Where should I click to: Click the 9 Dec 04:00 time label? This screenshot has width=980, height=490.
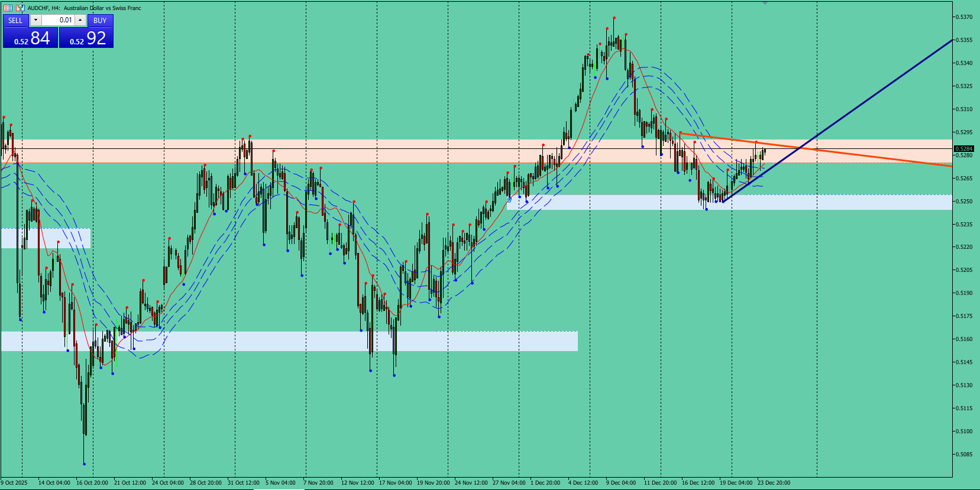620,483
